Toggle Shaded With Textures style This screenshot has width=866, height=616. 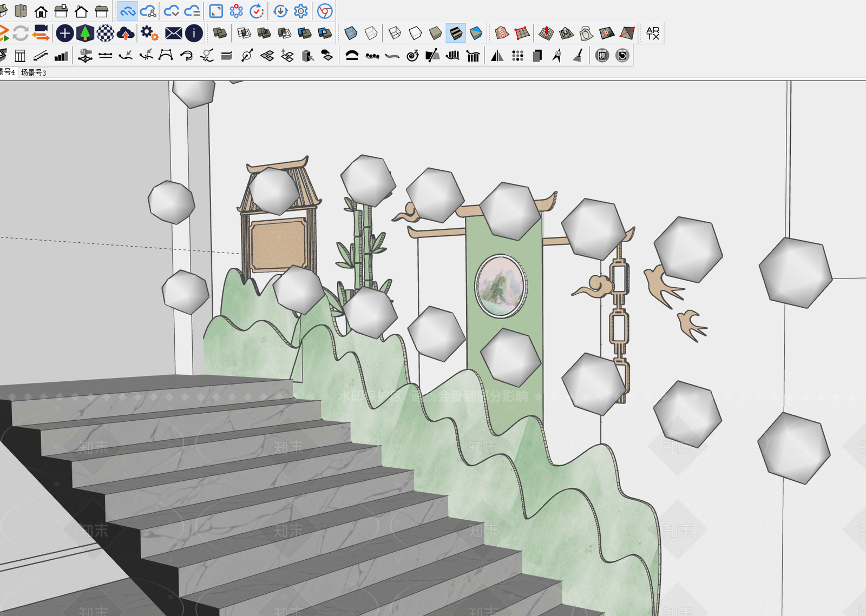click(x=456, y=33)
